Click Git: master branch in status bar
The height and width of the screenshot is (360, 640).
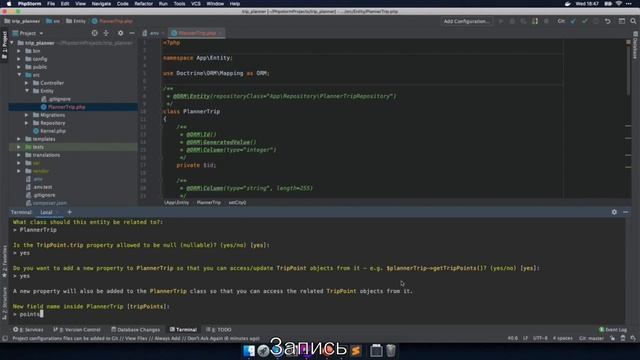pyautogui.click(x=591, y=338)
